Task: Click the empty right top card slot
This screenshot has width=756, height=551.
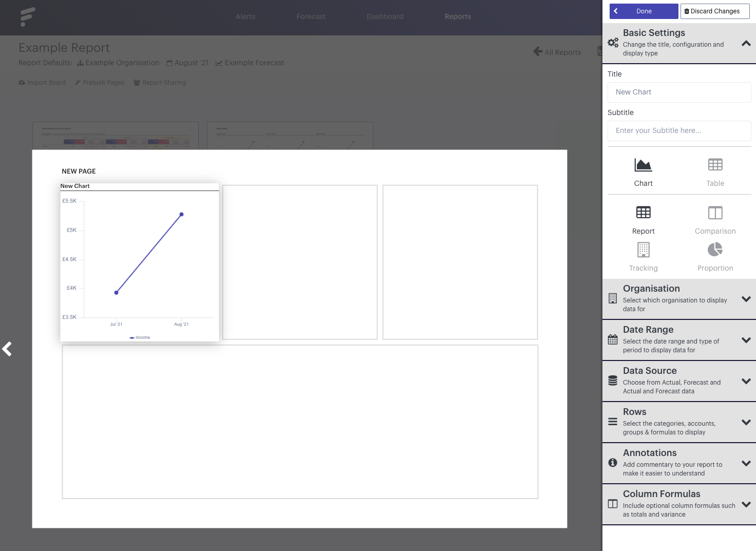Action: click(460, 262)
